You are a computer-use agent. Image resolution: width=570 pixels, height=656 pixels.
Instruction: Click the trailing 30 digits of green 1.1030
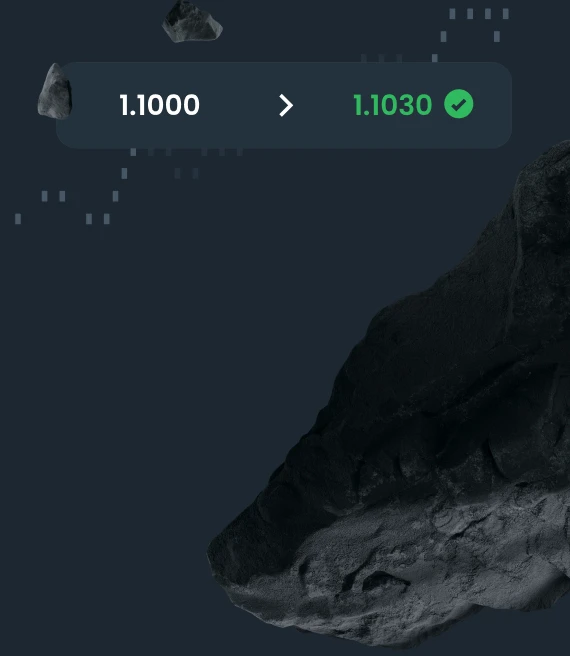[414, 105]
